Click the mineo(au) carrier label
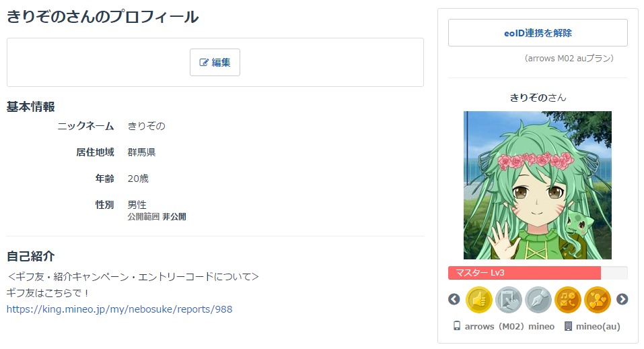 click(598, 326)
